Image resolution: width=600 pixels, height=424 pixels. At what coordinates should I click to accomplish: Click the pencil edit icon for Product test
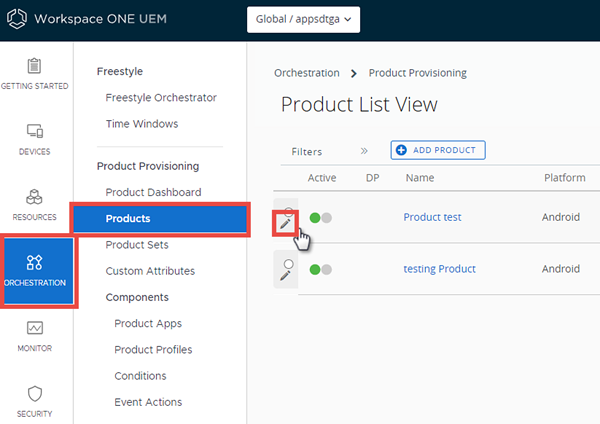(285, 223)
